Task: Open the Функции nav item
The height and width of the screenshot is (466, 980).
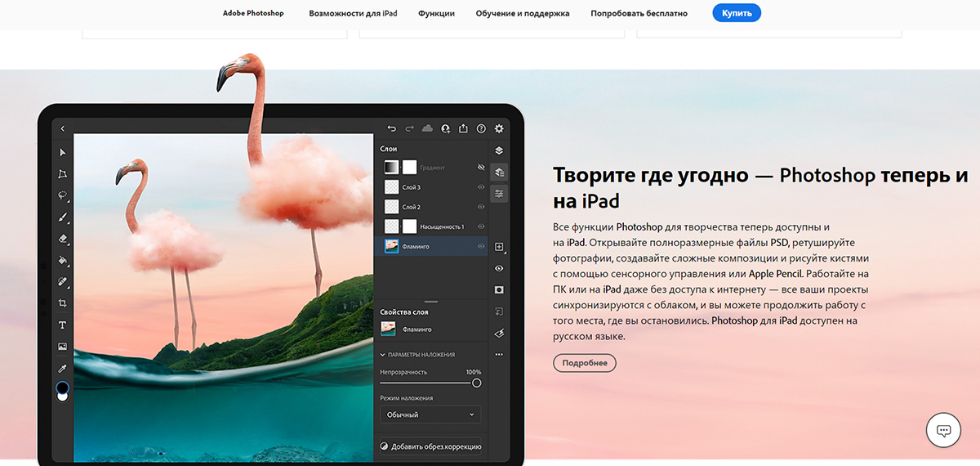Action: (436, 13)
